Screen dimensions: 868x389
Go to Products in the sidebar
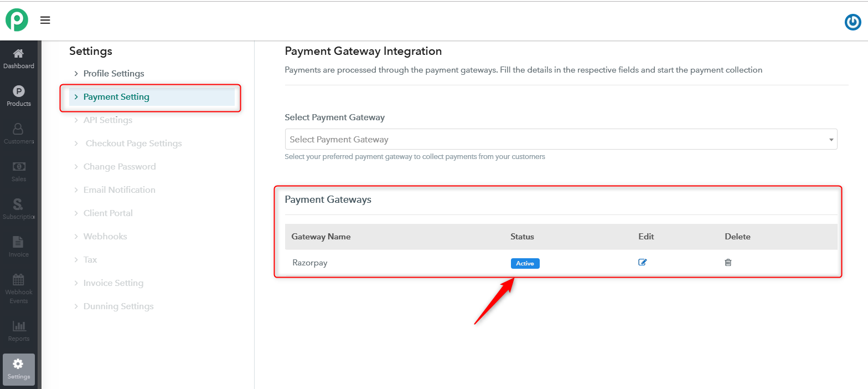tap(19, 96)
